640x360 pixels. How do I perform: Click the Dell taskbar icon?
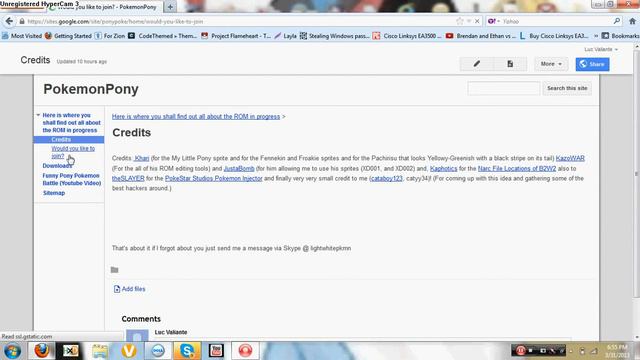click(158, 351)
